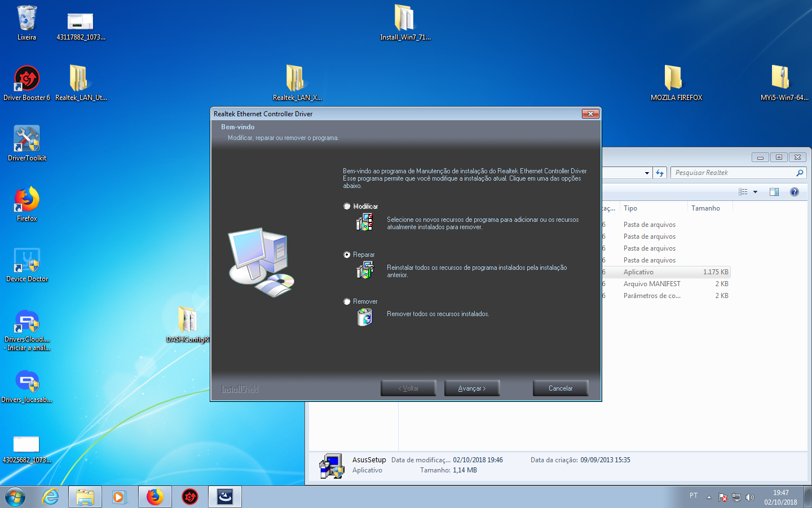The image size is (812, 508).
Task: Click the Modificar installer icon
Action: point(365,222)
